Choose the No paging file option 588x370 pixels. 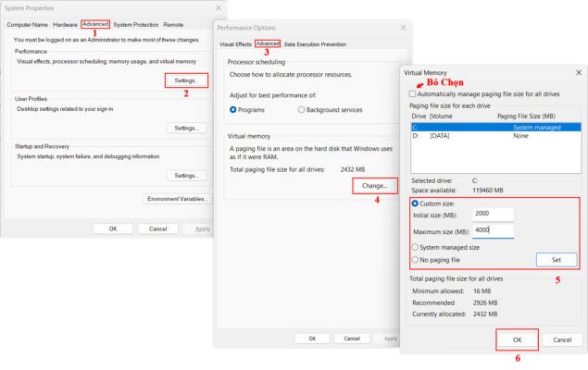point(414,260)
